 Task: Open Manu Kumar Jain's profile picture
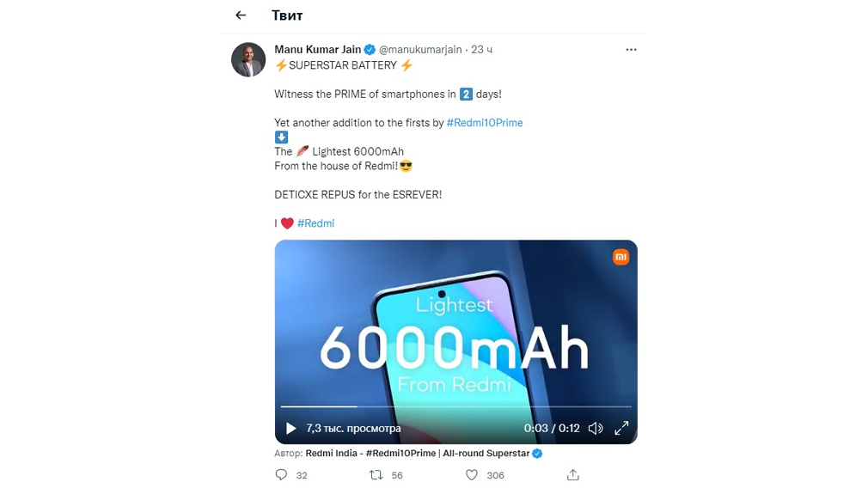click(248, 60)
